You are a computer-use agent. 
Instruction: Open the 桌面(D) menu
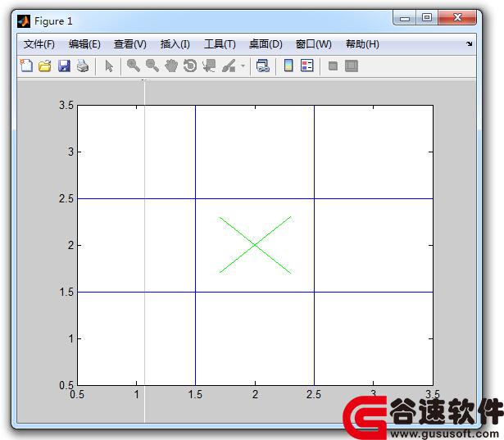click(x=266, y=44)
